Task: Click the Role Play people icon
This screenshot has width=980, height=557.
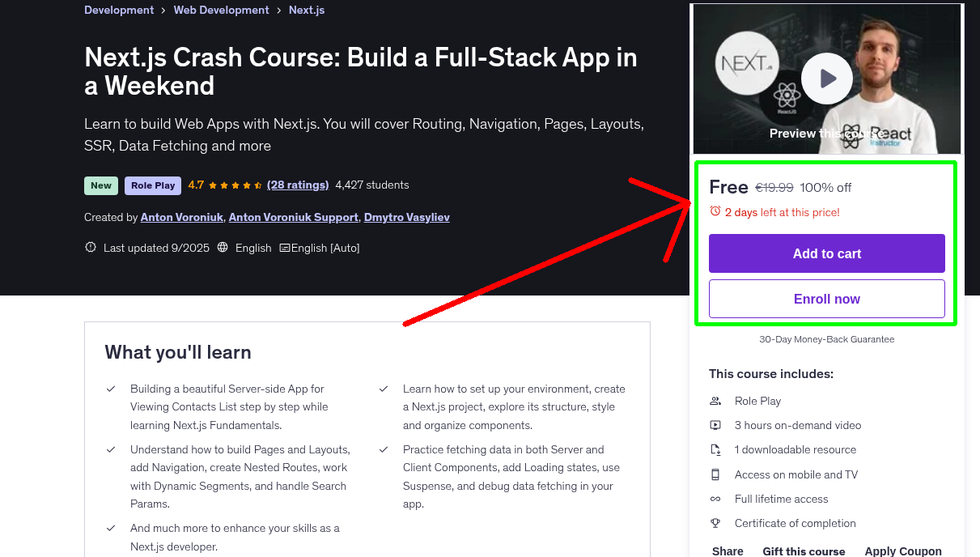Action: (715, 401)
